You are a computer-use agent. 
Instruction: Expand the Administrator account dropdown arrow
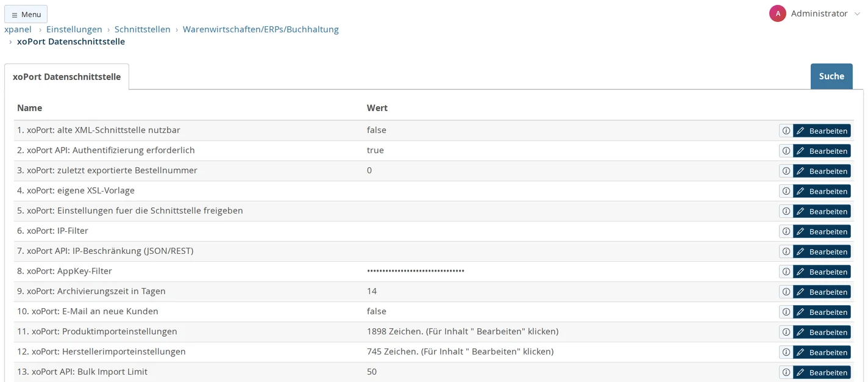(857, 14)
